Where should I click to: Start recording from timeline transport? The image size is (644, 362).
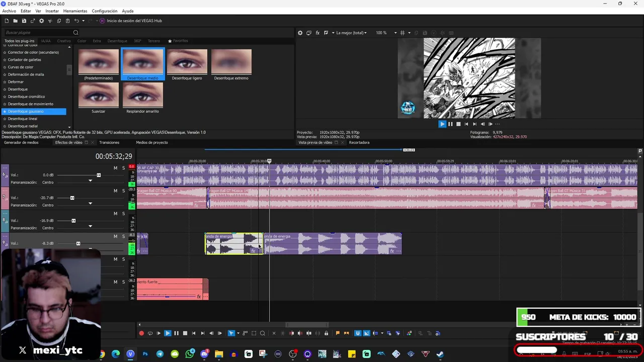click(141, 333)
